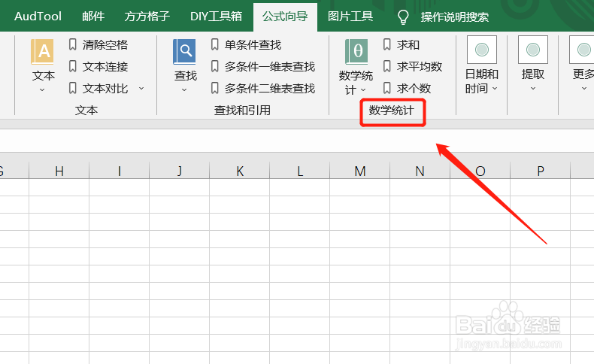This screenshot has height=364, width=594.
Task: Select the 公式向导 tab
Action: (285, 17)
